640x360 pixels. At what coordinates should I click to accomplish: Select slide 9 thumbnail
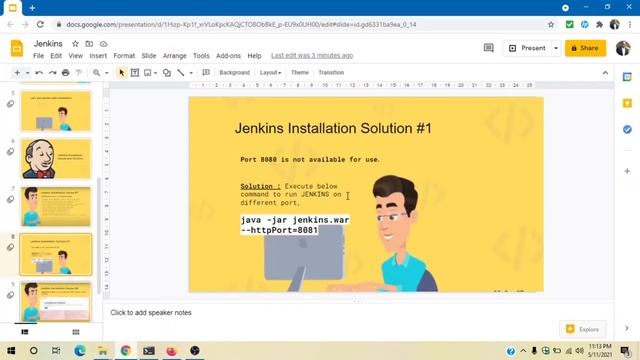tap(56, 302)
